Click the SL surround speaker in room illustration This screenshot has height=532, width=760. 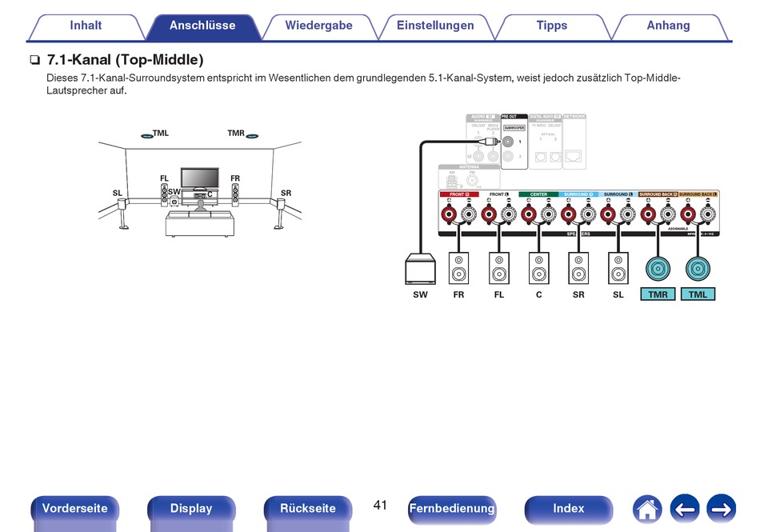click(122, 214)
